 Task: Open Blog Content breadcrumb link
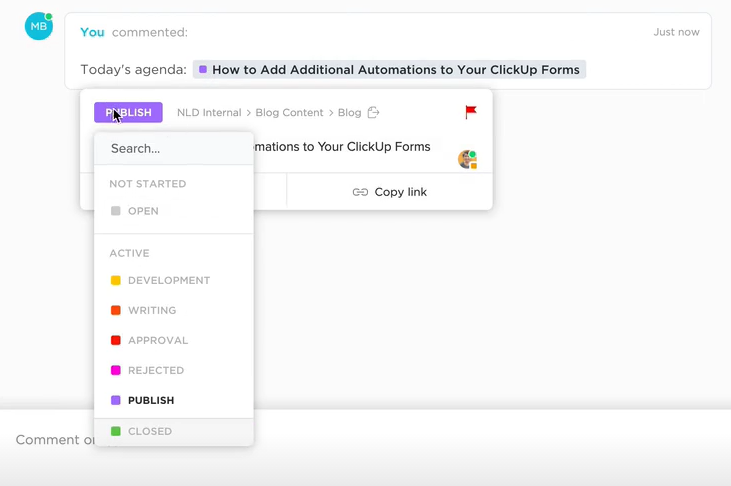pyautogui.click(x=289, y=112)
